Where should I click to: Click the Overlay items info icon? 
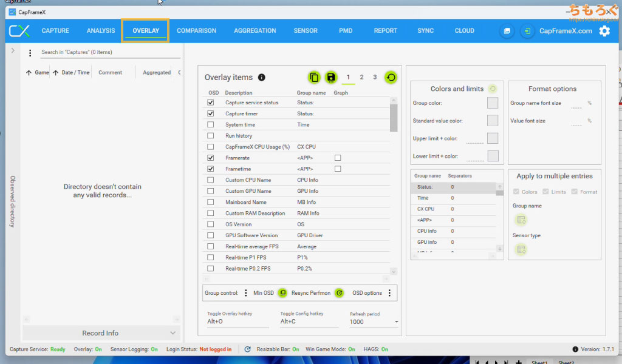[261, 78]
